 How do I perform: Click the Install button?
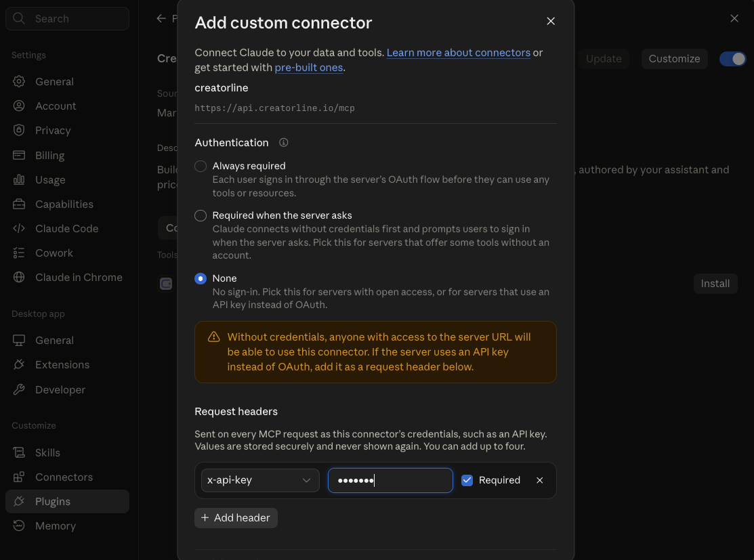(x=715, y=284)
